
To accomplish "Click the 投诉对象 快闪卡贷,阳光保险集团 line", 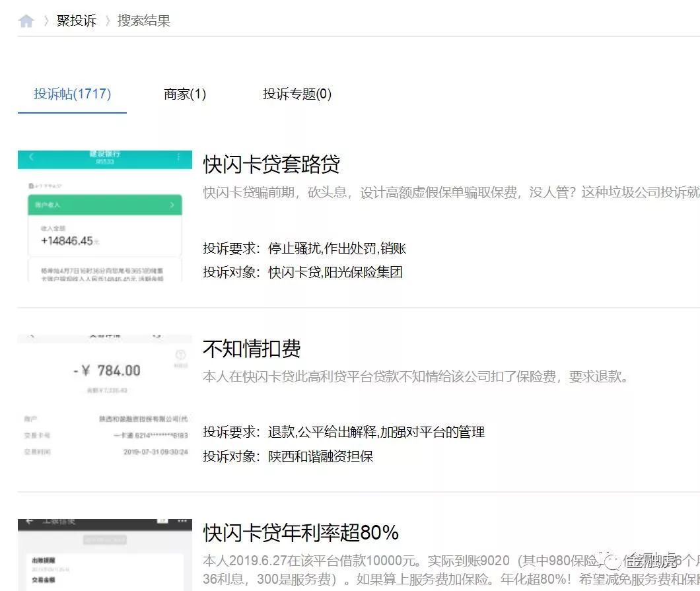I will click(x=302, y=272).
